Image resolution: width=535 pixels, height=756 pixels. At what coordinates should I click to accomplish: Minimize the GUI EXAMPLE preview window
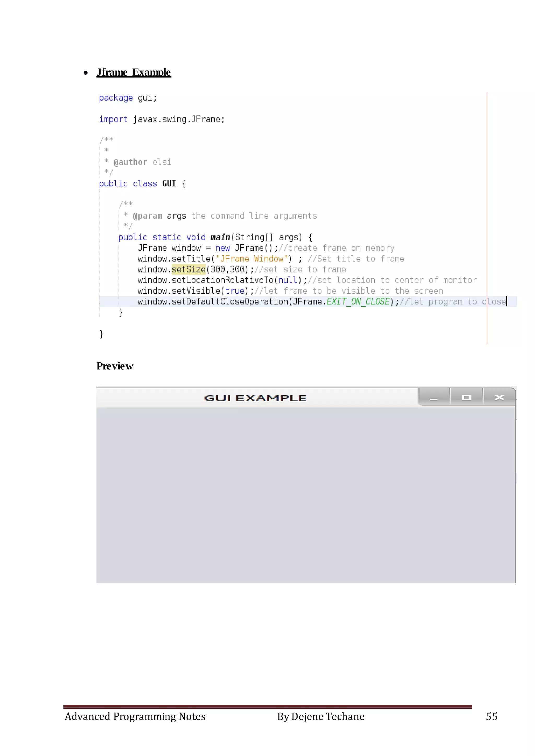pyautogui.click(x=434, y=397)
